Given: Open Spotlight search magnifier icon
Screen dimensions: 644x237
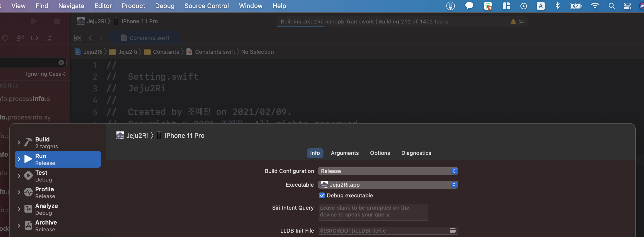Looking at the screenshot, I should [x=611, y=6].
